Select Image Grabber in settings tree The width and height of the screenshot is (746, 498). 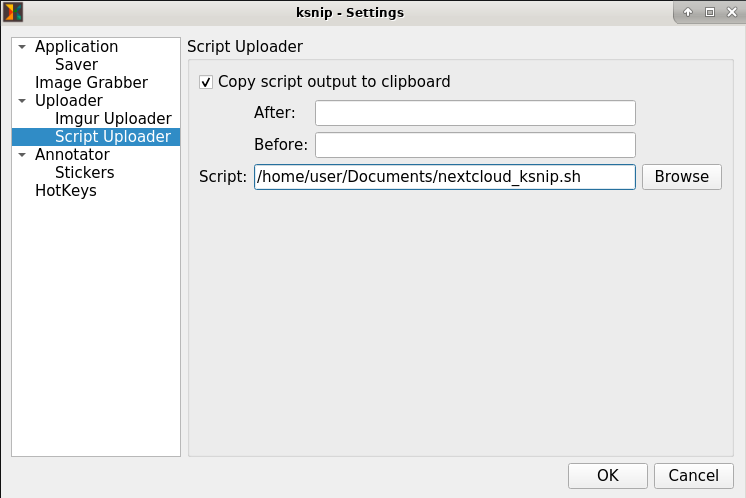(x=91, y=82)
